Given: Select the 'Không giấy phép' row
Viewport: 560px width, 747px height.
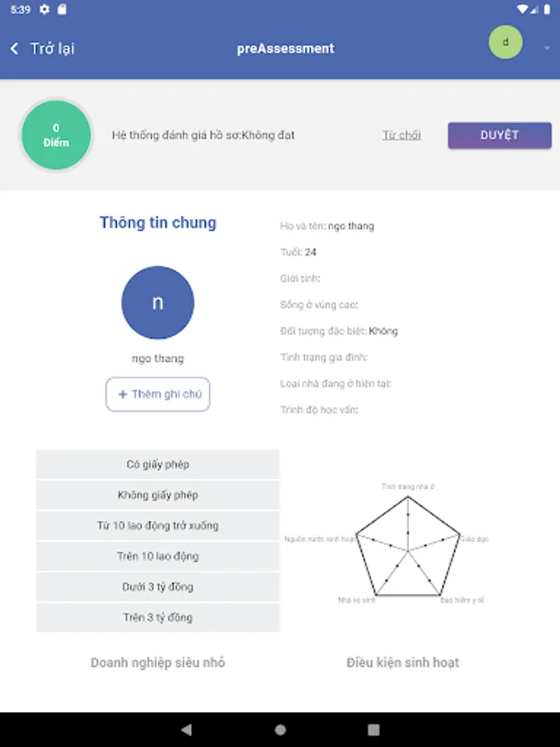Looking at the screenshot, I should (x=158, y=496).
